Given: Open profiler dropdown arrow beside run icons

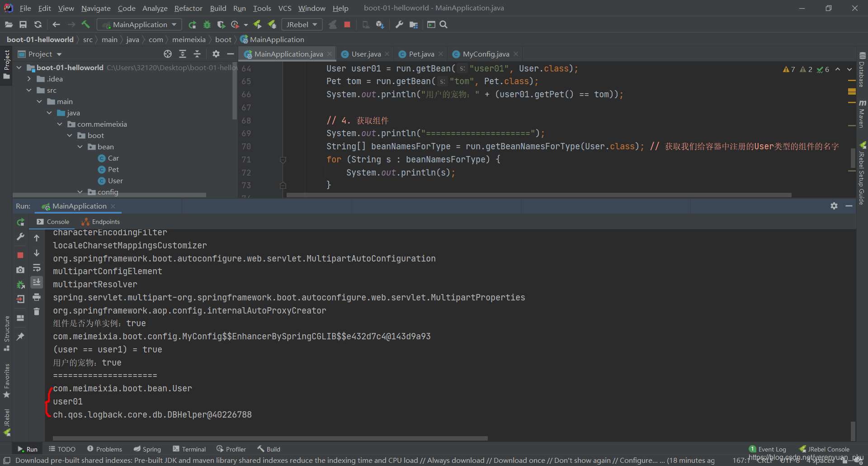Looking at the screenshot, I should (246, 24).
